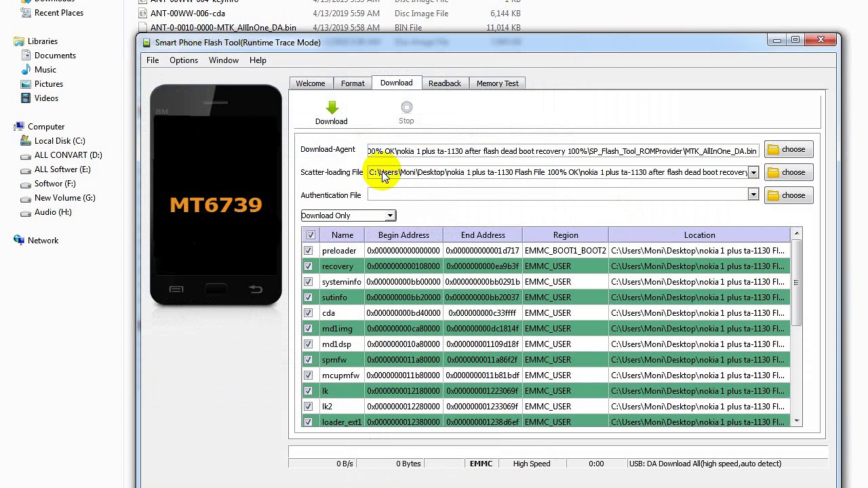Click the EMMC_BOOT1_BOOT2 region cell

[566, 251]
